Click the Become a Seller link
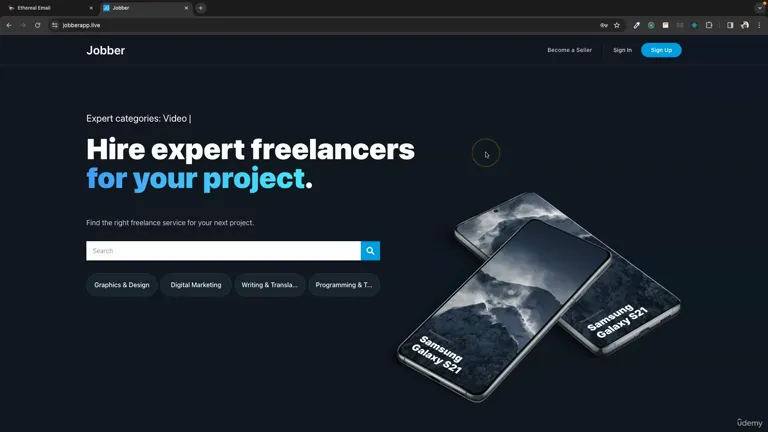This screenshot has height=432, width=768. [x=570, y=50]
